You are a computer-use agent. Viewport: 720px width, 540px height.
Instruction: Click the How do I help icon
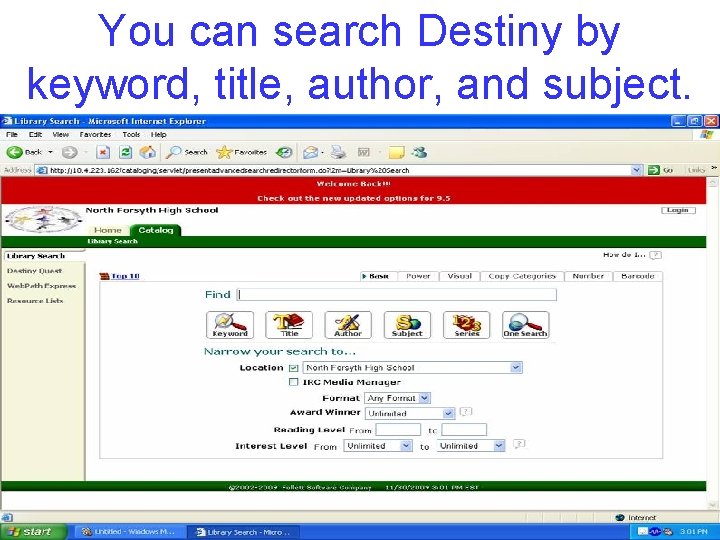656,255
